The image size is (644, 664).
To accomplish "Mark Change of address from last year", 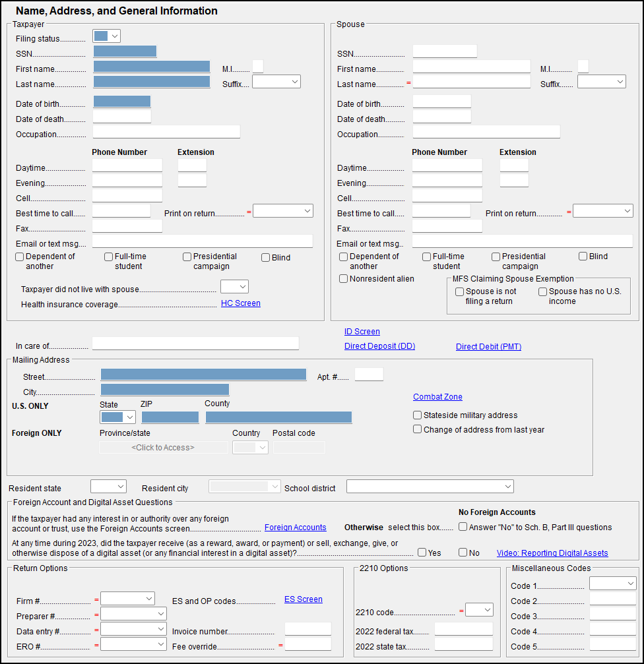I will (x=417, y=429).
